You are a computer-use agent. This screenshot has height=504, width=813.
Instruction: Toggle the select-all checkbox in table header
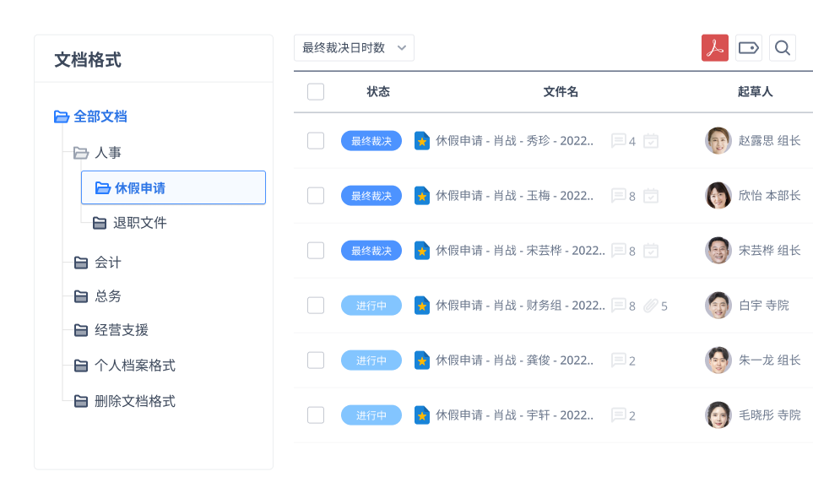[x=316, y=92]
